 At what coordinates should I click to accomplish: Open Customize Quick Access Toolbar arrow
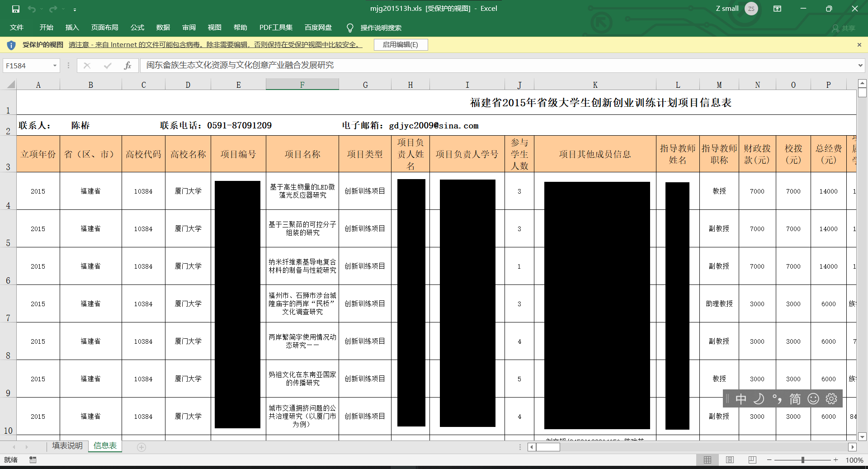[75, 9]
